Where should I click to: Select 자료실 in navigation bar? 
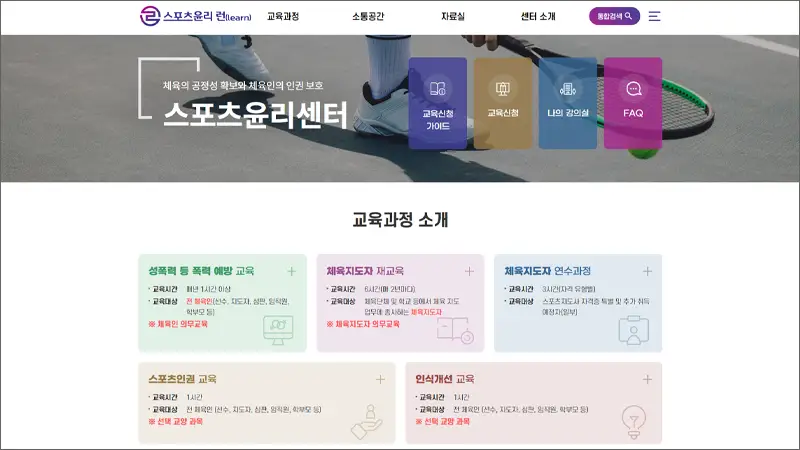[453, 16]
